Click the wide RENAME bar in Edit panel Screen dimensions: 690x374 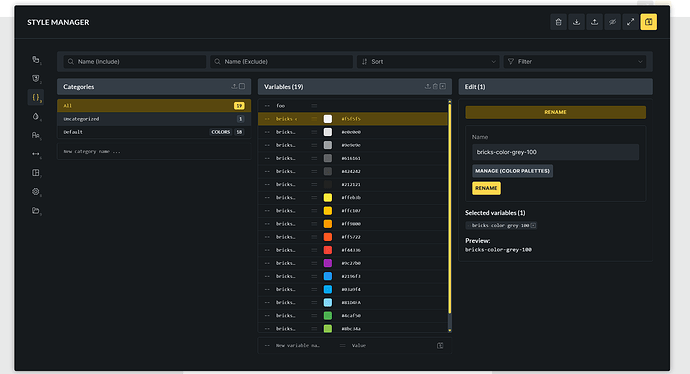(x=555, y=112)
